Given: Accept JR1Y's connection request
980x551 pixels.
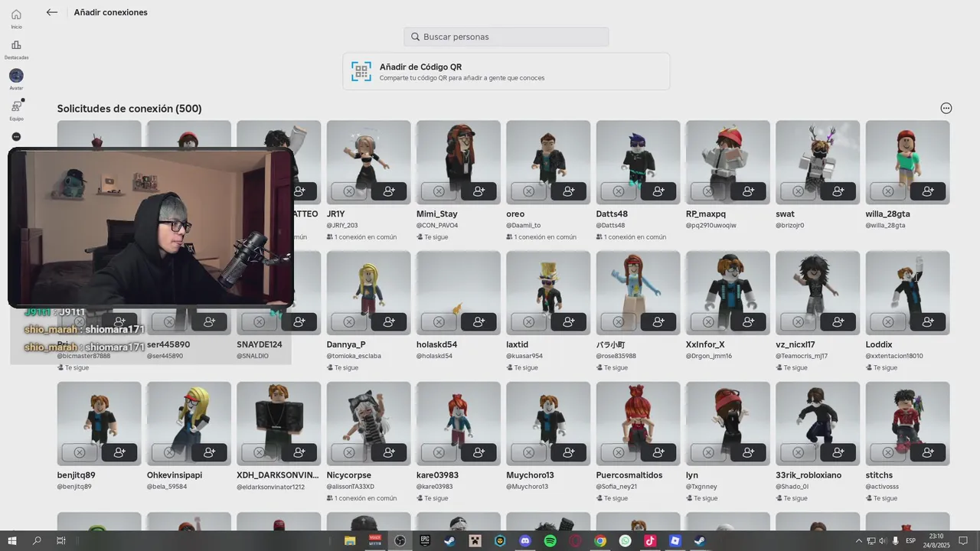Looking at the screenshot, I should click(x=389, y=191).
